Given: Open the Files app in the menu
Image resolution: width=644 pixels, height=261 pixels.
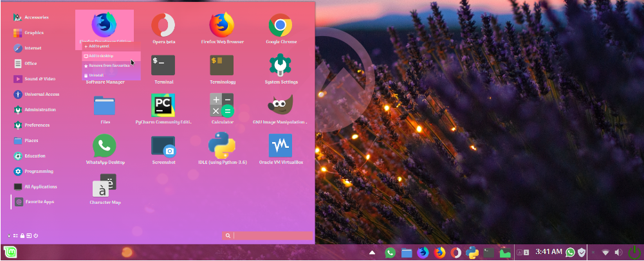Looking at the screenshot, I should point(105,109).
